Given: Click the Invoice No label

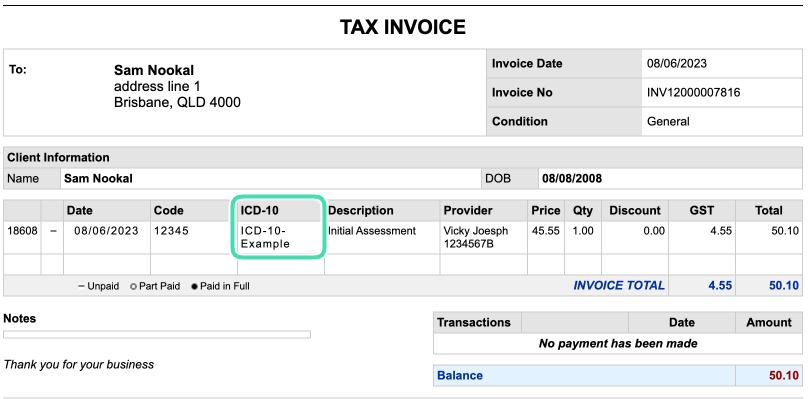Looking at the screenshot, I should (x=522, y=93).
